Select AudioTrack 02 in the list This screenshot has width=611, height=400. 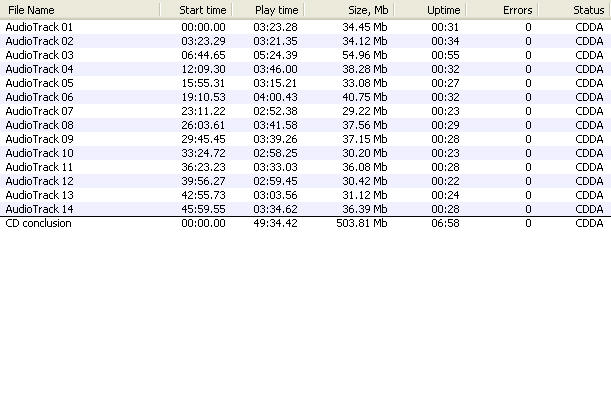[x=39, y=41]
